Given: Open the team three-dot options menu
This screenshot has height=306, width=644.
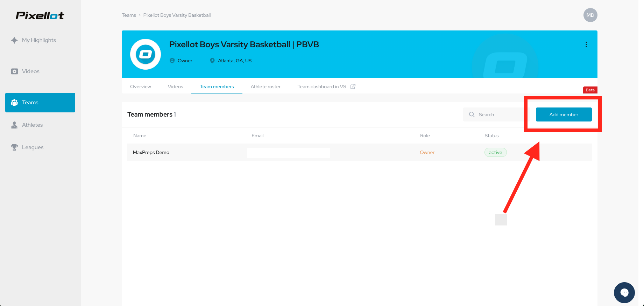Looking at the screenshot, I should point(586,44).
